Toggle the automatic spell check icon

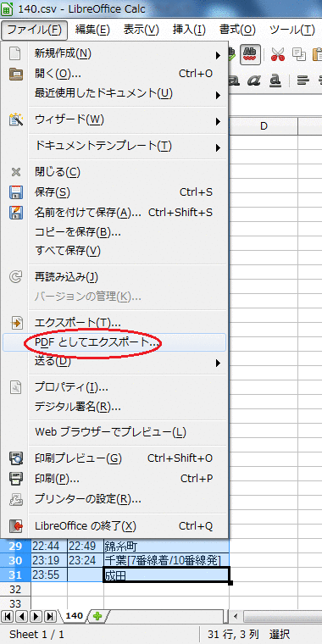[250, 53]
